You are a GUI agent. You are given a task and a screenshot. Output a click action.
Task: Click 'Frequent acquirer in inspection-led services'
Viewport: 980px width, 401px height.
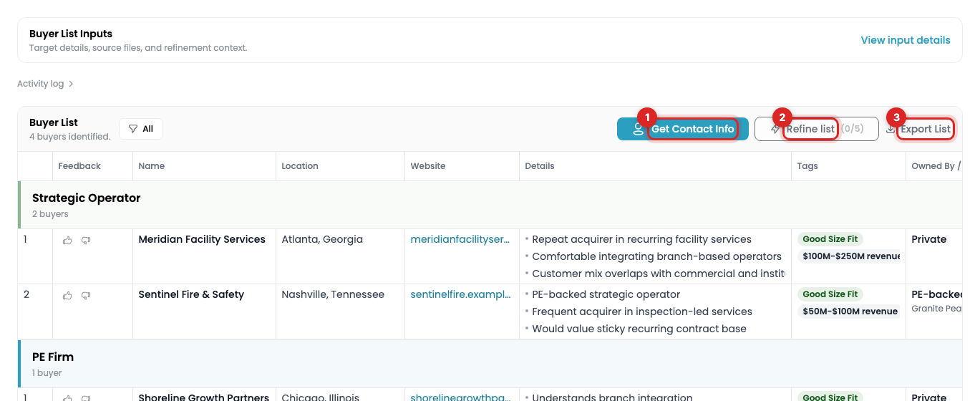tap(642, 311)
